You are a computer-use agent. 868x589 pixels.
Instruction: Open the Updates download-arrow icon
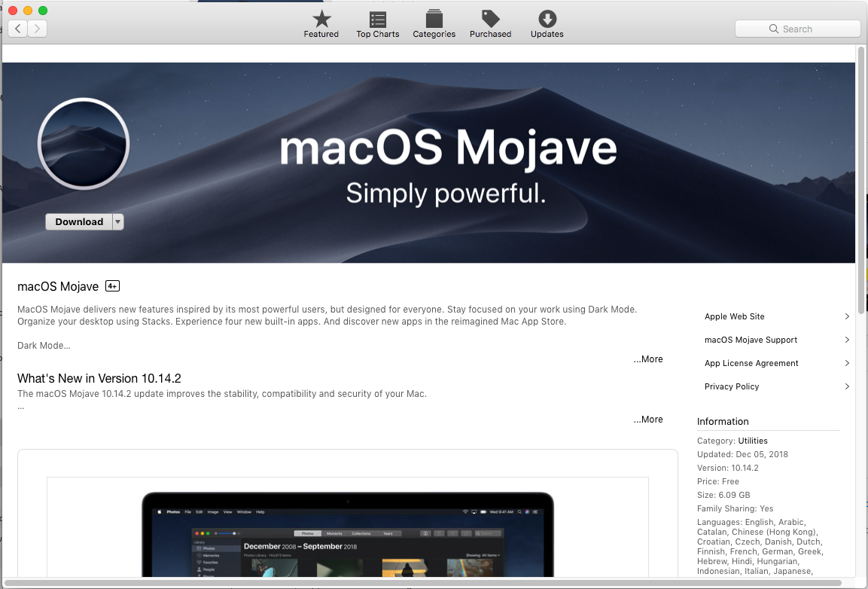(x=547, y=20)
